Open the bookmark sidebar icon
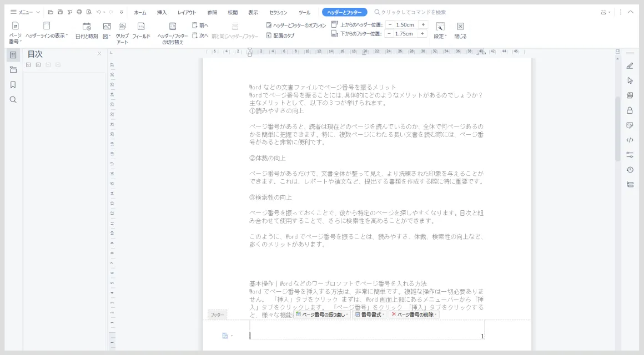 coord(13,85)
